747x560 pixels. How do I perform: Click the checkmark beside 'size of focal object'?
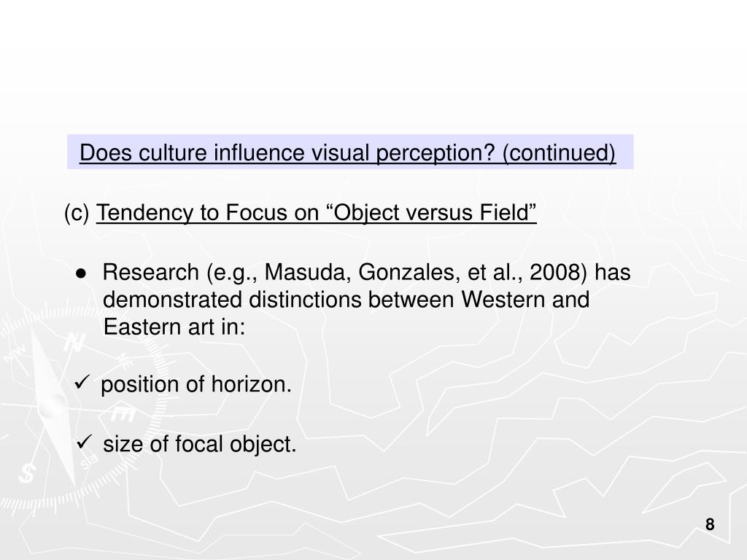point(84,443)
